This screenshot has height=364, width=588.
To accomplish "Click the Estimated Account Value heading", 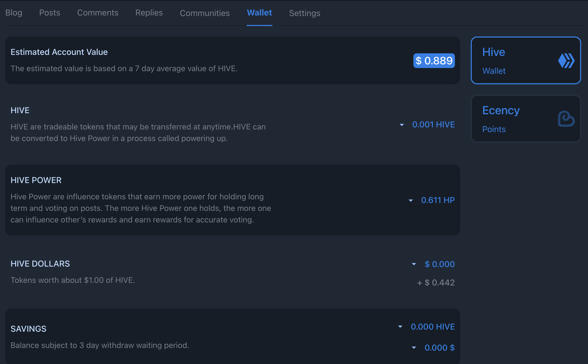I will tap(59, 52).
